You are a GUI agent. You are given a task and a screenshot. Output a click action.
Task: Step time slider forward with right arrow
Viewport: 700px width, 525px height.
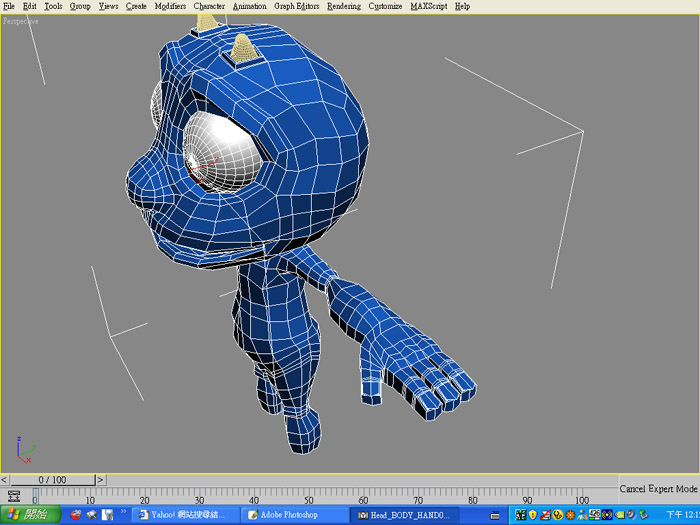100,480
